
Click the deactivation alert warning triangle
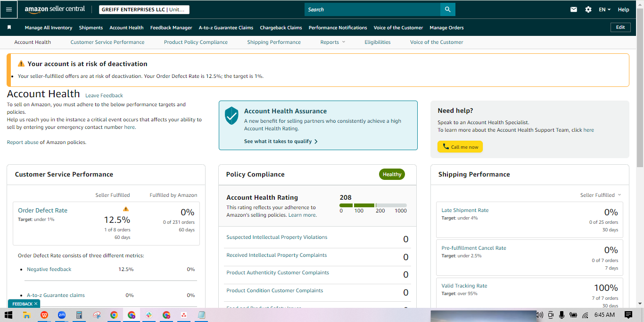pyautogui.click(x=21, y=64)
